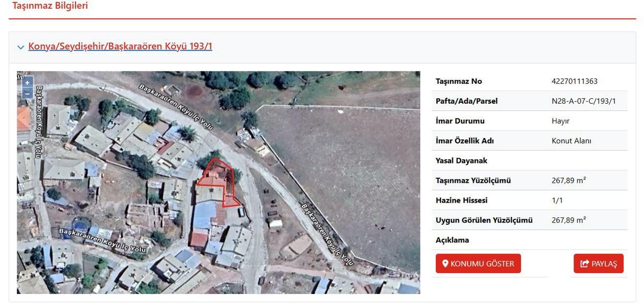
Task: Click the Konut Alanı zoning value
Action: 571,141
